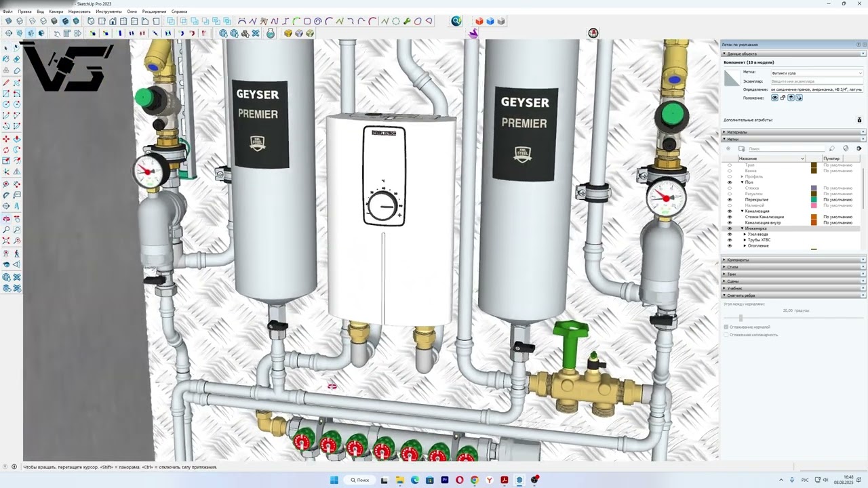Choose the Line pencil tool
The height and width of the screenshot is (488, 868).
[x=6, y=83]
